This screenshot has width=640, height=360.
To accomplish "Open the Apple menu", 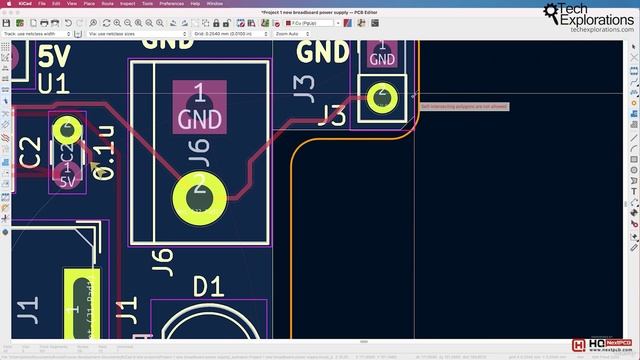I will click(9, 4).
